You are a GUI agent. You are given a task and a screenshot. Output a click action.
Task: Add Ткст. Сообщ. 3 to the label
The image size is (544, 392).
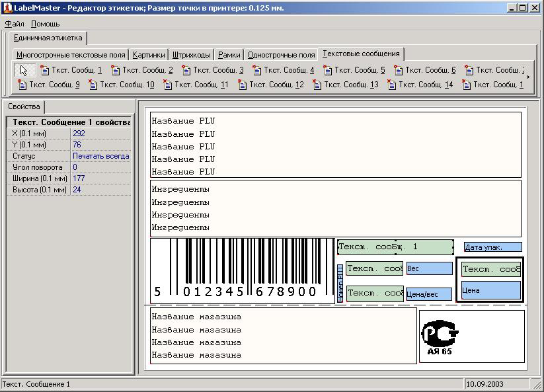(x=212, y=70)
